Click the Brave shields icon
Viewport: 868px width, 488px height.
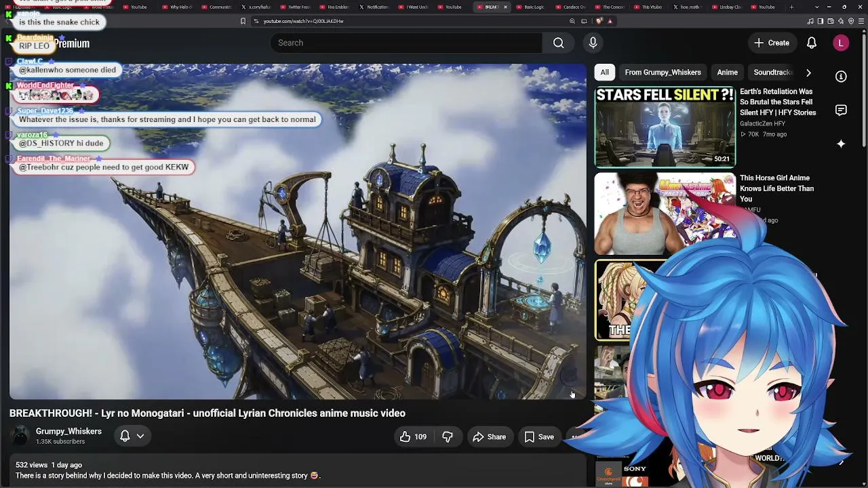[598, 21]
